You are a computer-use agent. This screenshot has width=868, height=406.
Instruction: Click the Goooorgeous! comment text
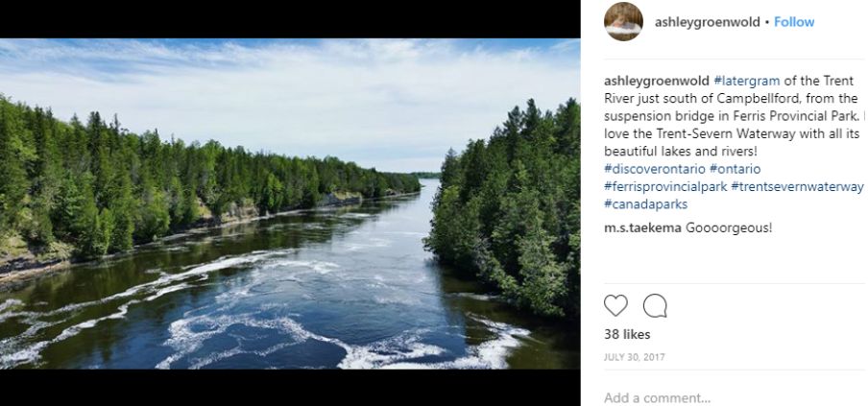[729, 228]
